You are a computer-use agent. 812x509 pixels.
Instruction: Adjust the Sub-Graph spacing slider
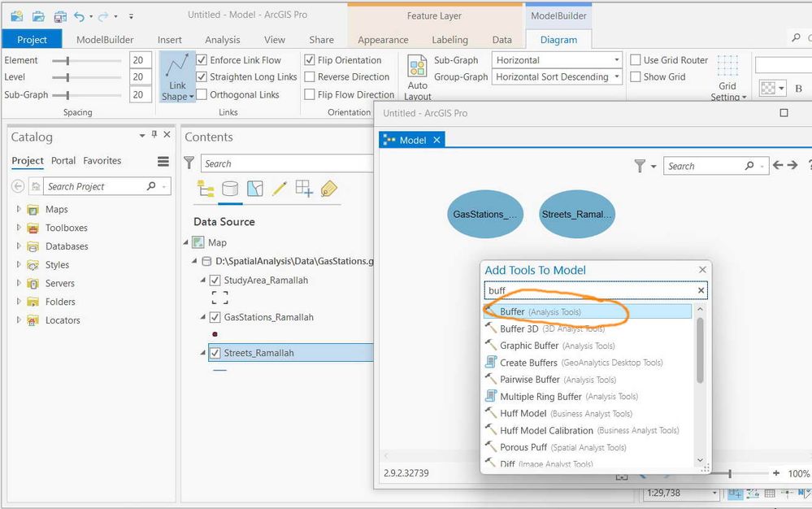click(67, 95)
